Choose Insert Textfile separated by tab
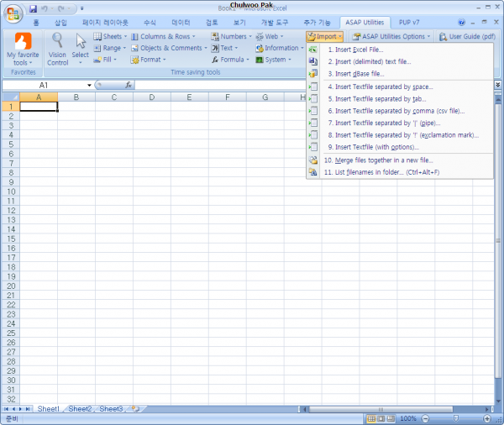 click(400, 99)
